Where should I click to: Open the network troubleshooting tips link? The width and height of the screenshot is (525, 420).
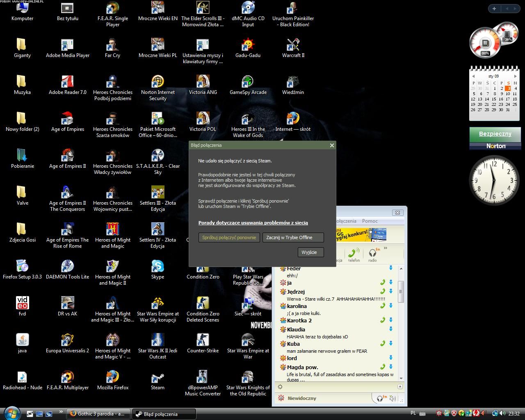(x=253, y=223)
